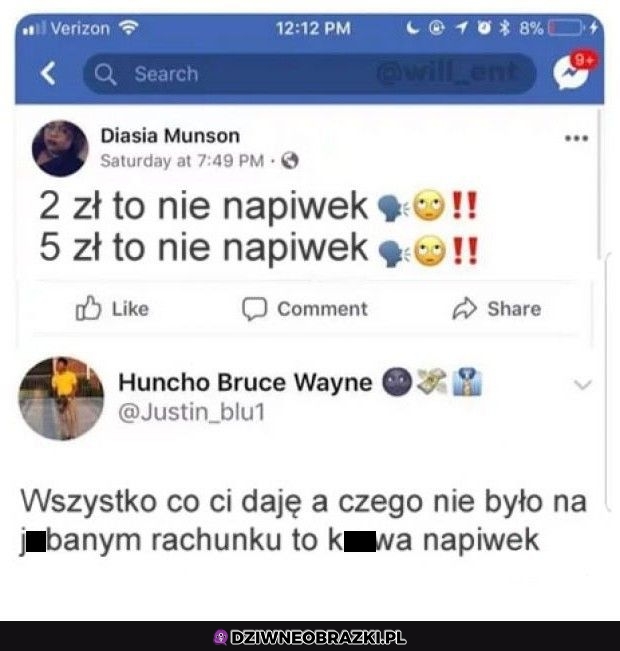Image resolution: width=620 pixels, height=651 pixels.
Task: Click the @Justin_blu1 handle
Action: click(x=191, y=412)
